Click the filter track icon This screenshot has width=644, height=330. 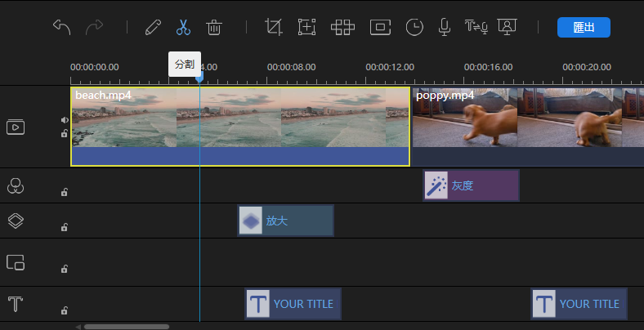click(x=16, y=186)
